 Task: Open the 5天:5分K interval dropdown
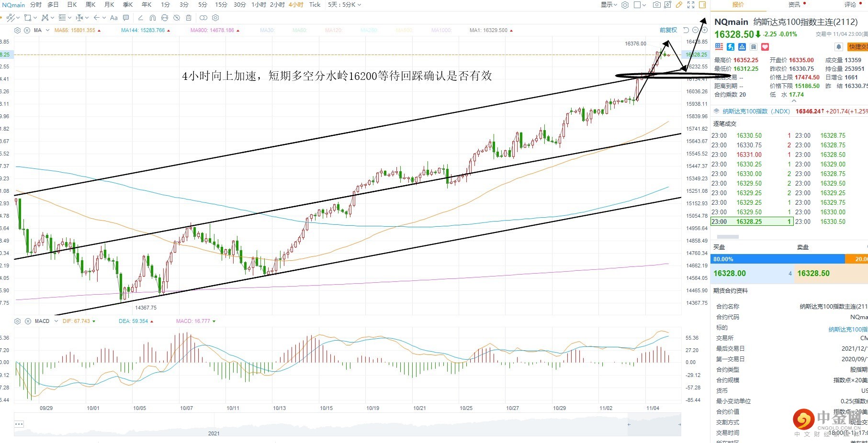(344, 5)
